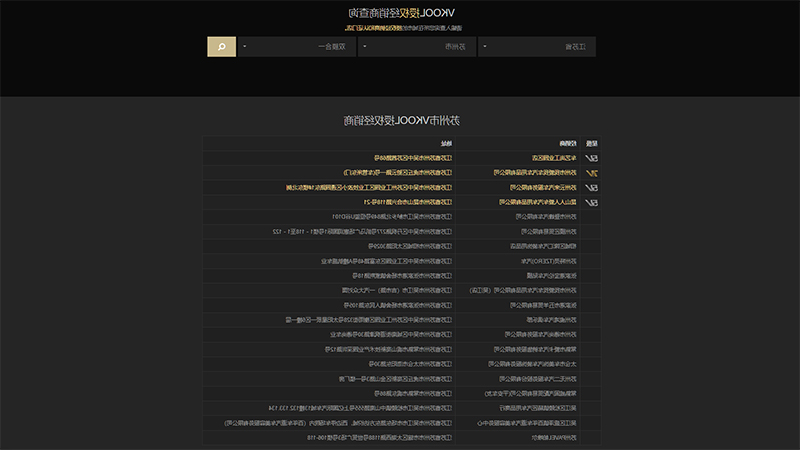Screen dimensions: 800x450
Task: Click the first gold-highlighted dealer name
Action: [x=554, y=158]
